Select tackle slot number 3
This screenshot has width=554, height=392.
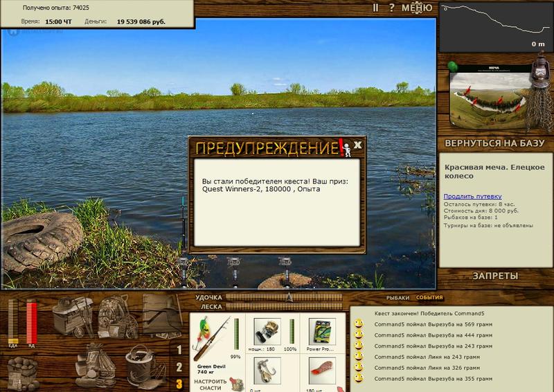(x=179, y=384)
